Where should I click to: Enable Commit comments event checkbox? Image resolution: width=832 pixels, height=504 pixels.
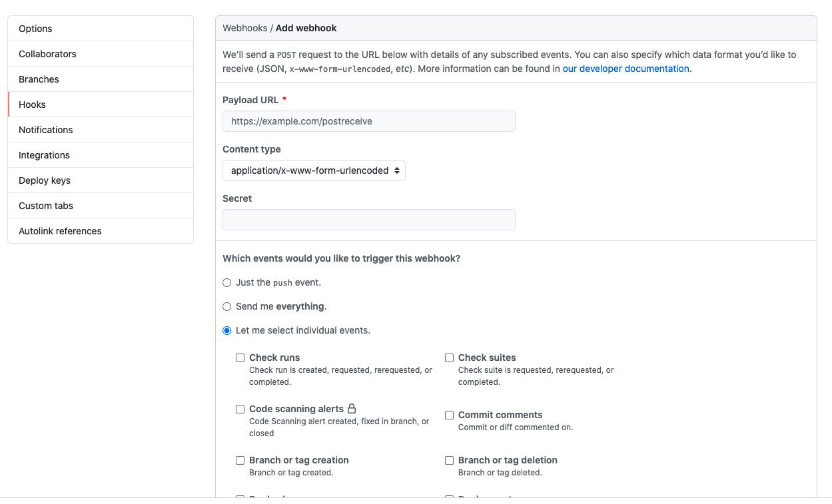point(450,415)
